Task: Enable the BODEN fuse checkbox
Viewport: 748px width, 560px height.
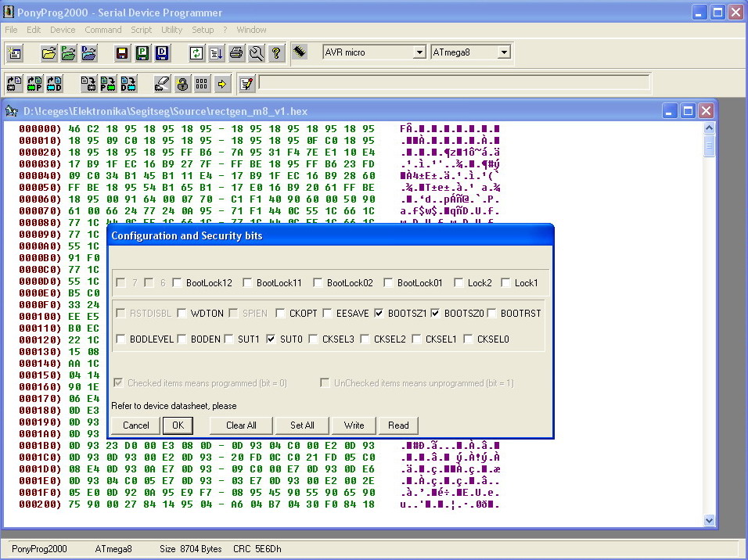Action: (182, 339)
